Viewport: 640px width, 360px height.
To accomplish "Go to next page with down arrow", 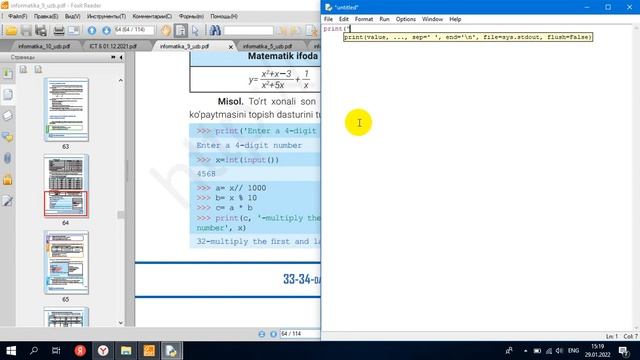I will point(106,31).
